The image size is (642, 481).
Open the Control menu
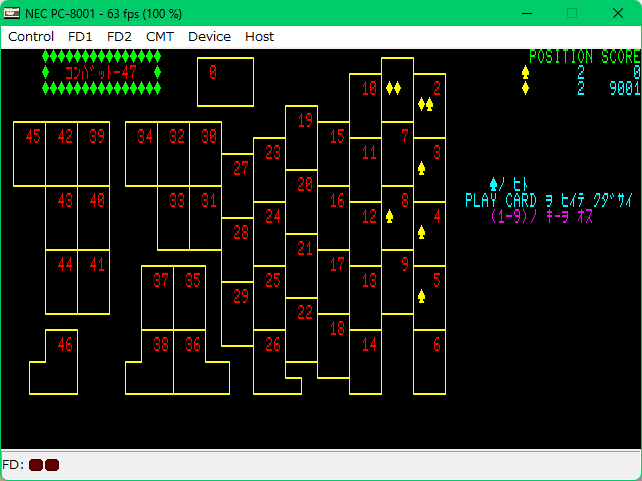[31, 37]
